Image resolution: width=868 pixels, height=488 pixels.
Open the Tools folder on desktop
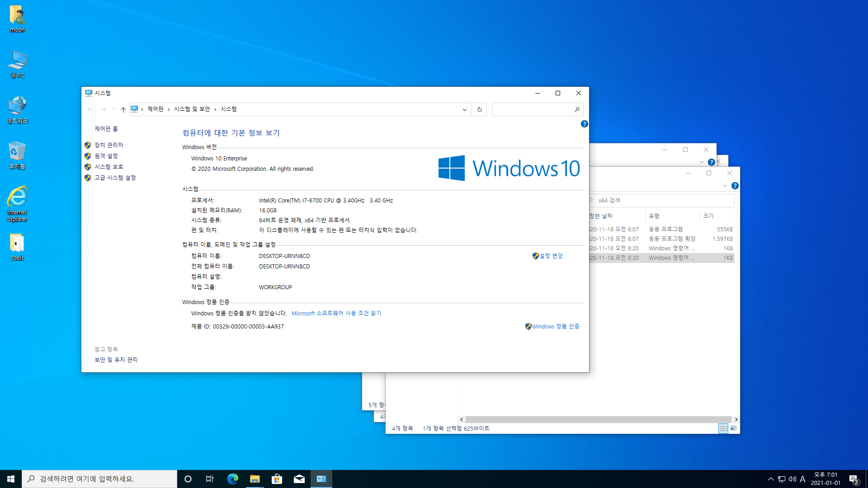(17, 247)
